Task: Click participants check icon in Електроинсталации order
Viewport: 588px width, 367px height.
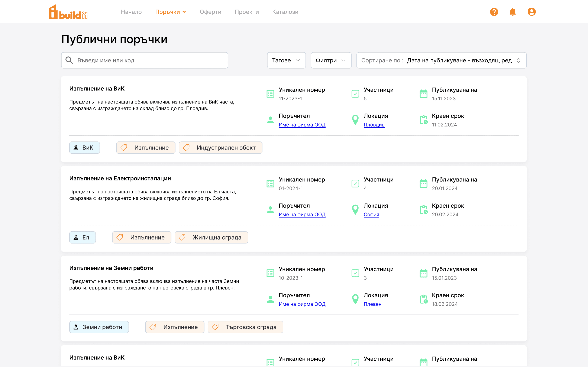Action: point(355,184)
